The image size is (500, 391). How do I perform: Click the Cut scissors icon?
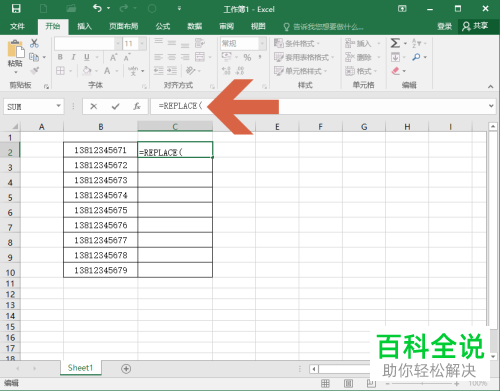[34, 43]
